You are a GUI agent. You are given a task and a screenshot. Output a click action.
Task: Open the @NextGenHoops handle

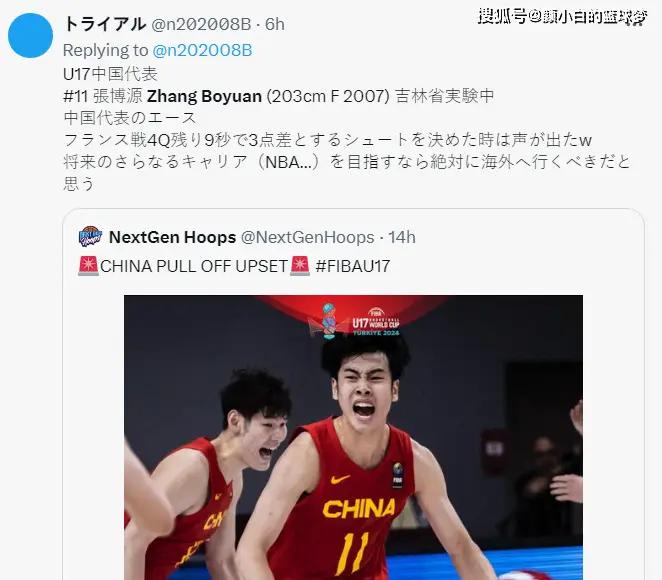click(x=307, y=237)
